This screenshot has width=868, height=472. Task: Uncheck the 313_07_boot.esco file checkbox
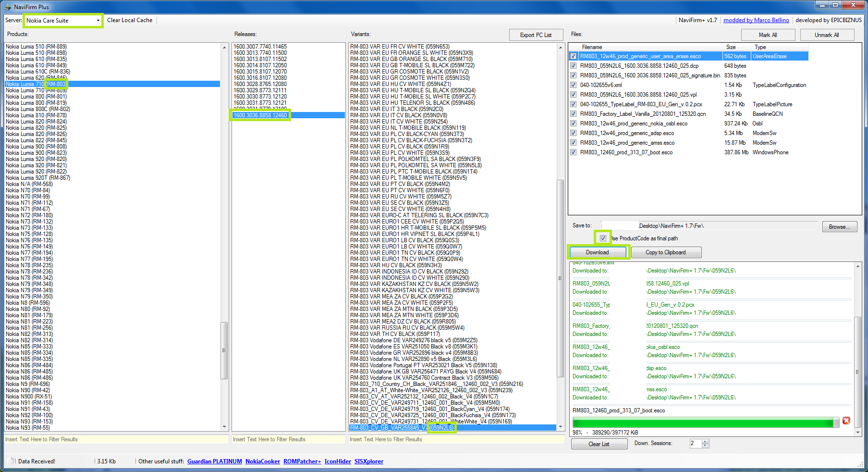tap(573, 152)
